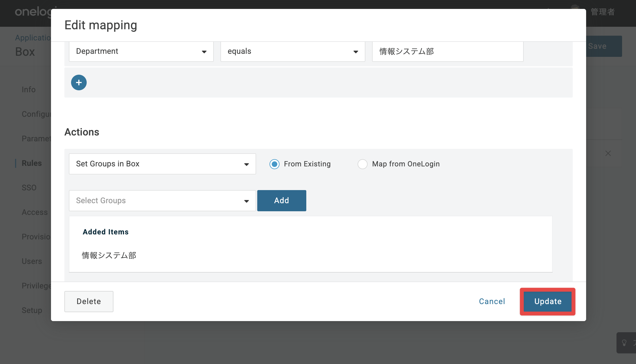Click the Added Items heading
The height and width of the screenshot is (364, 636).
coord(106,232)
